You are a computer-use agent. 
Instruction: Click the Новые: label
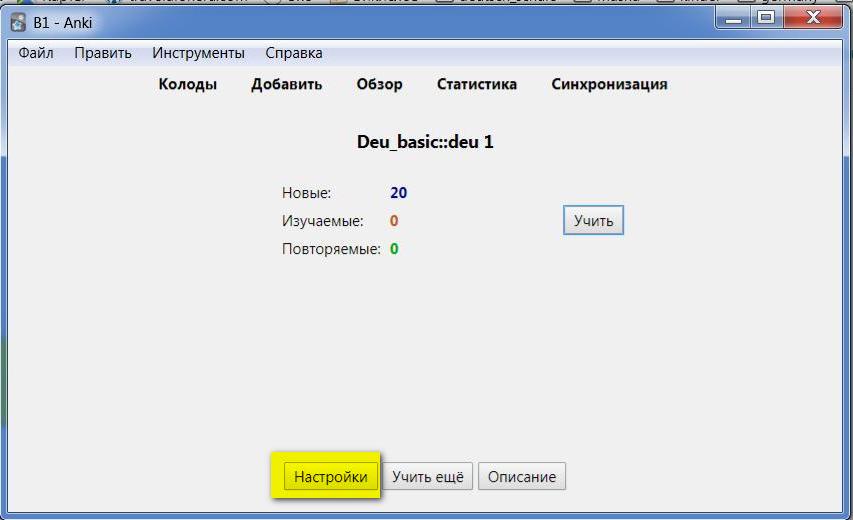(306, 193)
